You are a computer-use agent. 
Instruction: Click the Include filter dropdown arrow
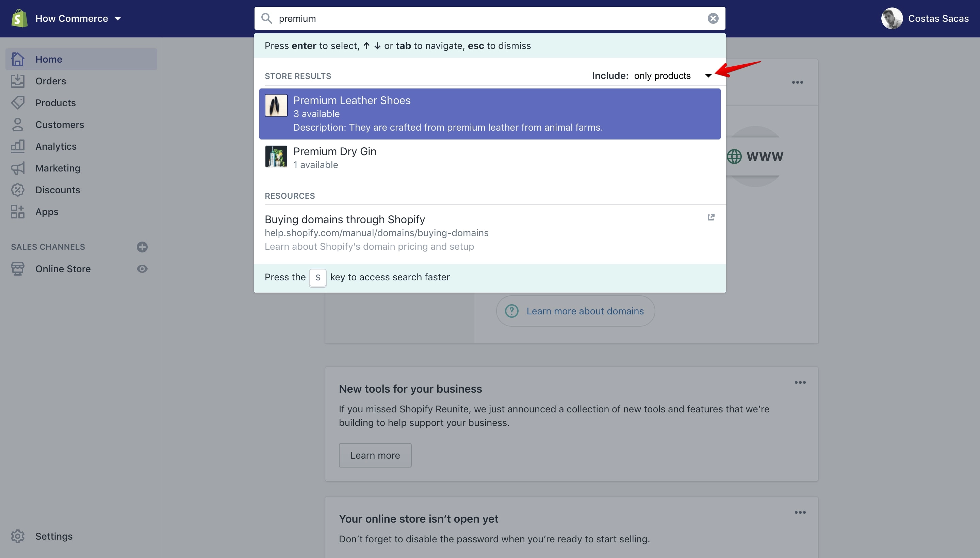tap(708, 76)
